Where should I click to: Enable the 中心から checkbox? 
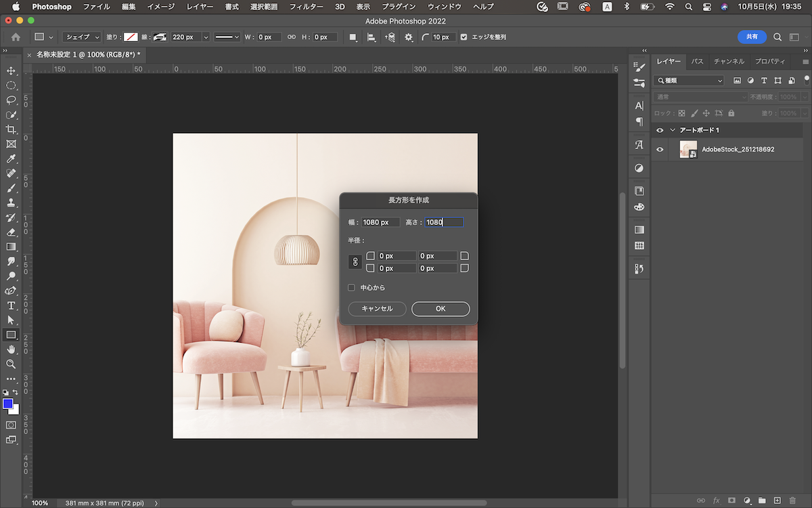[x=351, y=288]
